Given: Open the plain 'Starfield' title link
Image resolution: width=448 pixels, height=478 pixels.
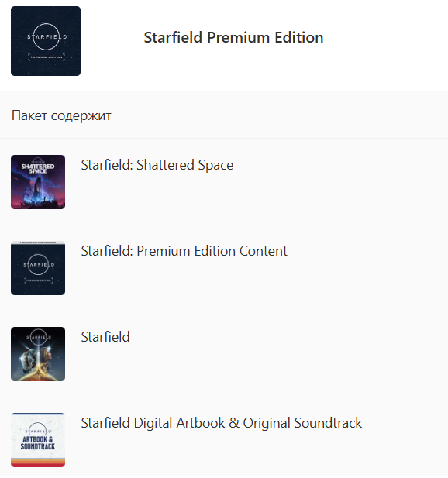Looking at the screenshot, I should [105, 337].
